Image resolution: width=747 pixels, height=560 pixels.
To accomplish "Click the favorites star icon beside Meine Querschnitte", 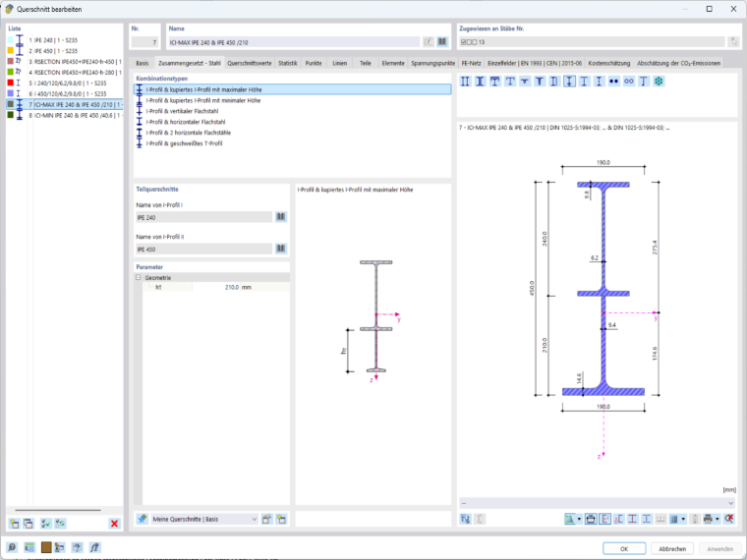I will [x=142, y=519].
